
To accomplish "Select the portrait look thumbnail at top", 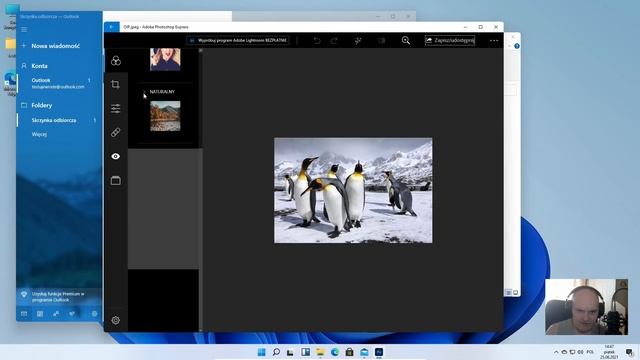I will point(165,59).
